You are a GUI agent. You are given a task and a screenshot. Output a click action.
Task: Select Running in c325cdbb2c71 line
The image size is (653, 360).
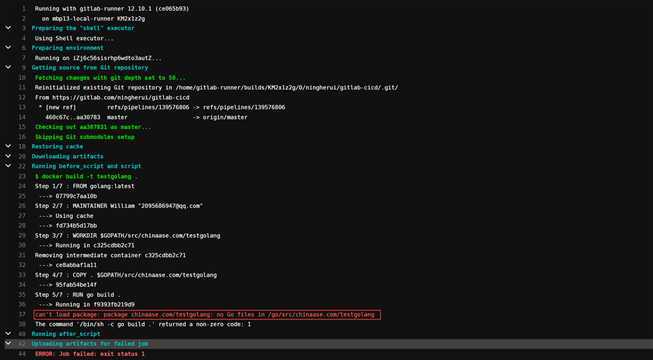point(86,245)
